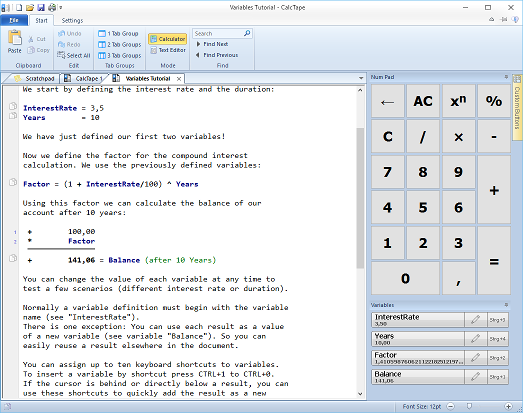Open the quick access toolbar customize arrow
Viewport: 523px width, 413px height.
[61, 7]
